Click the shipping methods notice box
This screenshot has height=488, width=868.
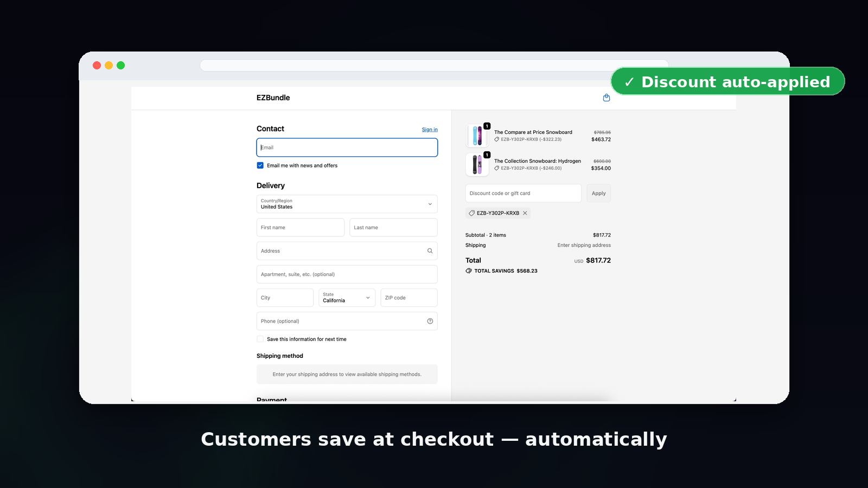tap(347, 374)
